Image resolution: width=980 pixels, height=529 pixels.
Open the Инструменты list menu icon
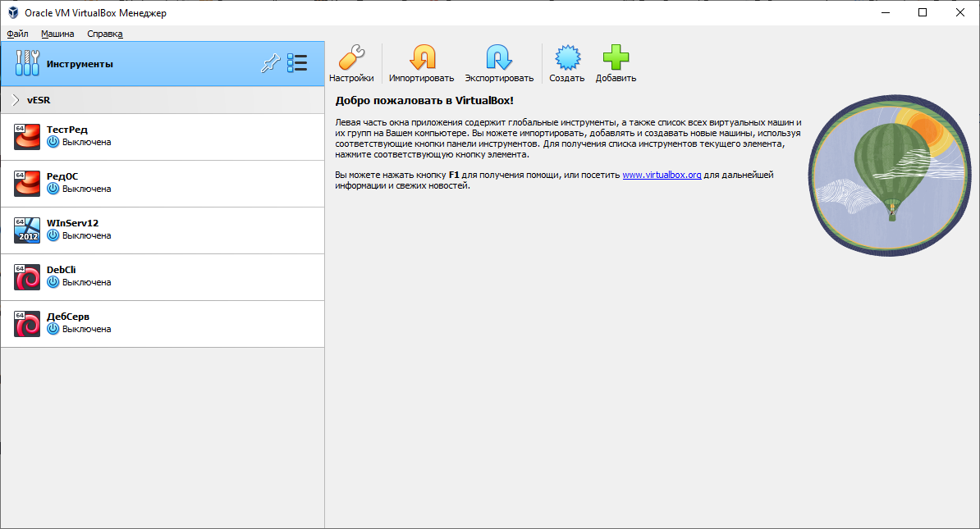(297, 63)
